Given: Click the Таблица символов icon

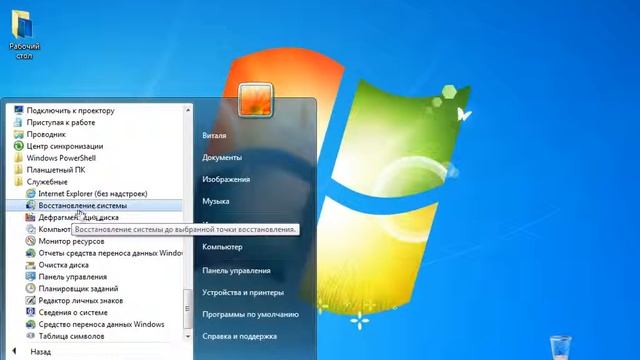Looking at the screenshot, I should pyautogui.click(x=31, y=336).
